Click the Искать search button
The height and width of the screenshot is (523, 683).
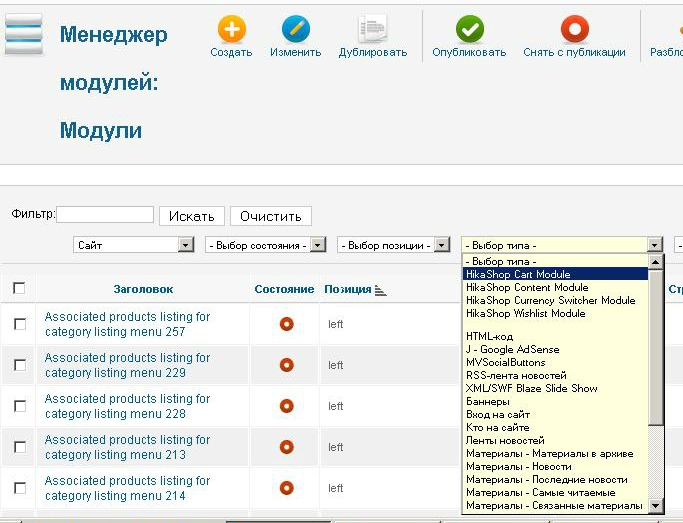coord(191,216)
